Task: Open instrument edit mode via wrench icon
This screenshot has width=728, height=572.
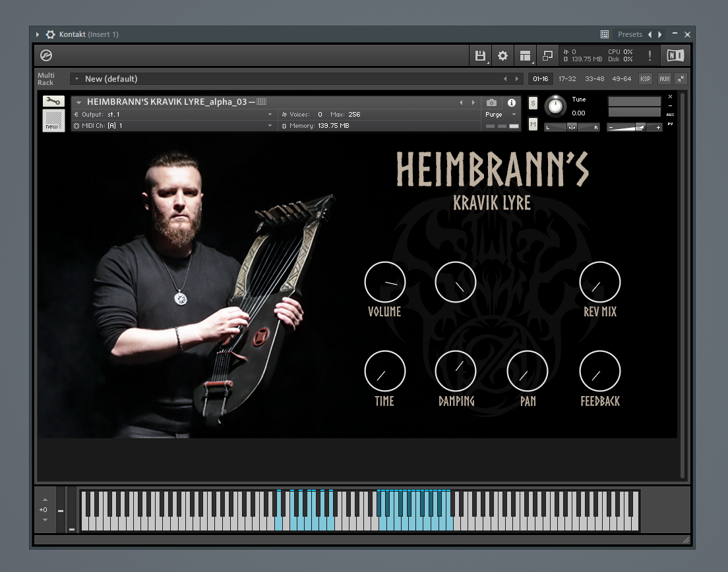Action: click(x=53, y=101)
